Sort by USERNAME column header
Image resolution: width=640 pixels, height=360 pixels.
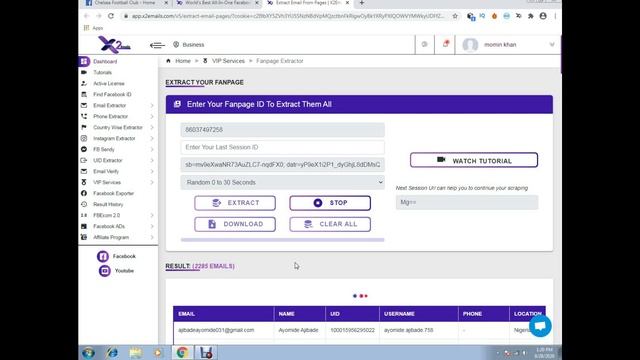tap(418, 314)
